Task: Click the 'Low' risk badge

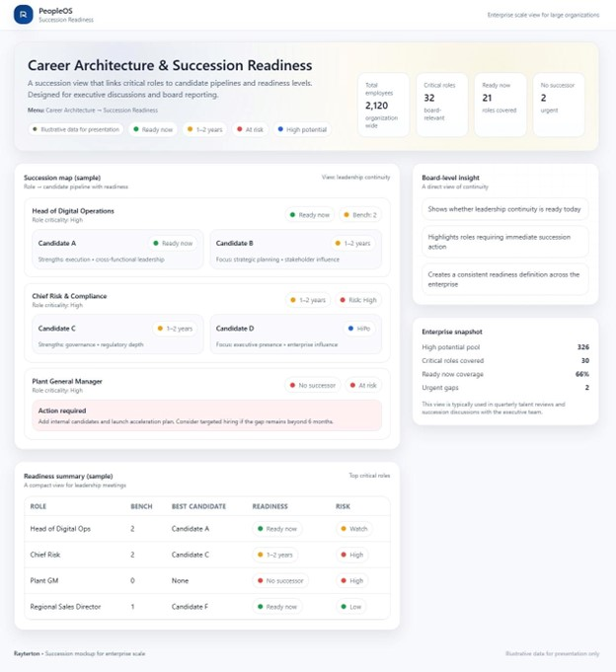Action: pos(351,607)
